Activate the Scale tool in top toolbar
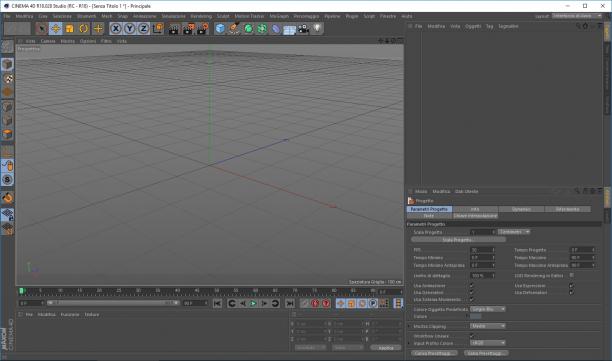 [69, 28]
